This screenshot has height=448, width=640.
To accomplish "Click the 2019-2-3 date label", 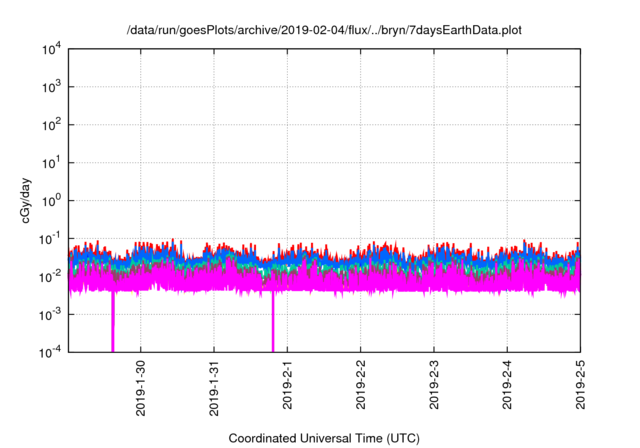I will tap(434, 384).
